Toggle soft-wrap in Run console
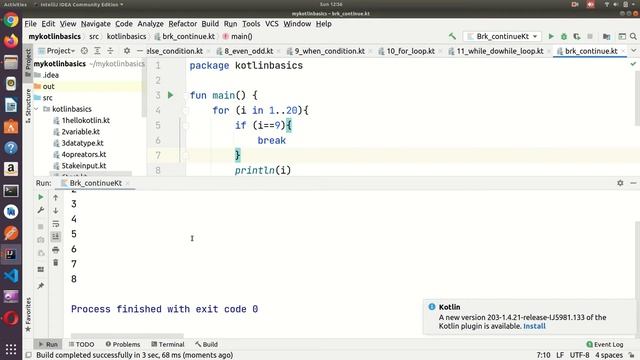The image size is (640, 360). 56,224
